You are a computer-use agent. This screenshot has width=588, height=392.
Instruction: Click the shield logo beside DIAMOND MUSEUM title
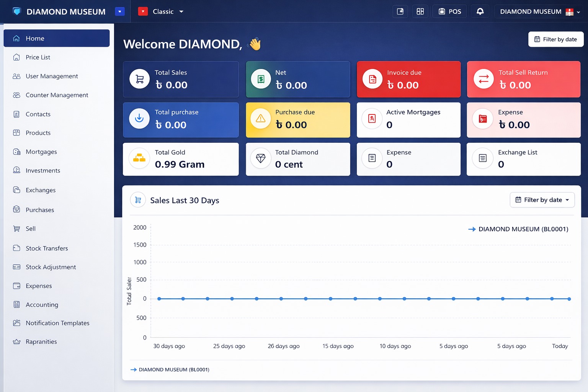(17, 11)
